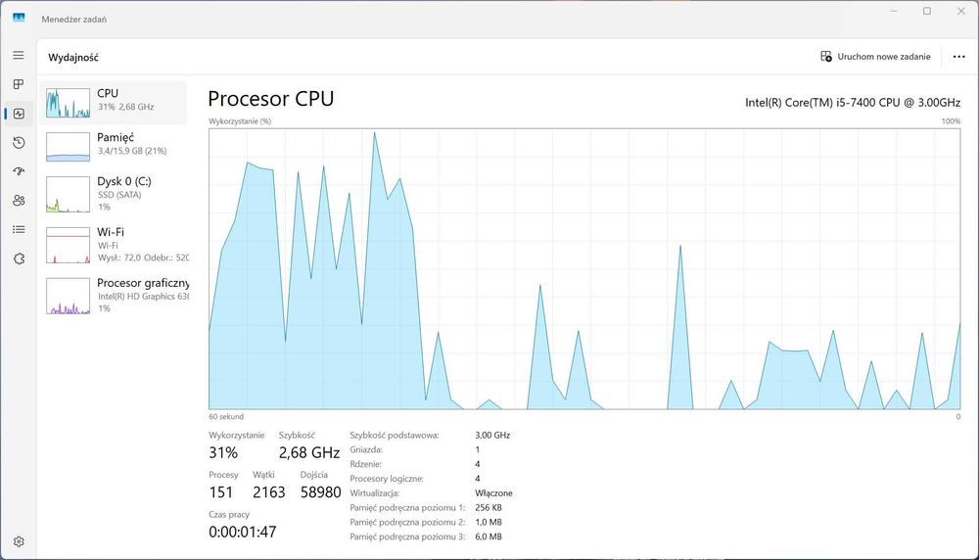Select the CPU performance entry
The image size is (979, 560).
tap(115, 101)
